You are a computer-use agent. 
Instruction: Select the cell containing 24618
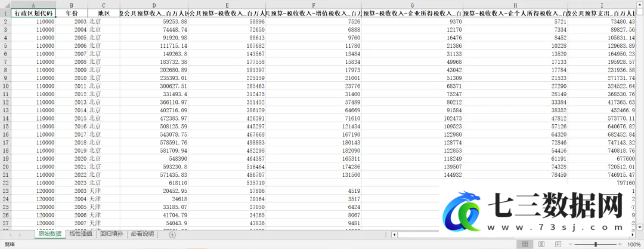[154, 199]
